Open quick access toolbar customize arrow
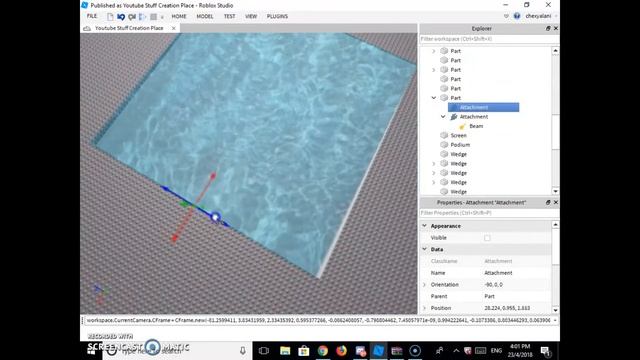This screenshot has height=360, width=640. point(162,17)
